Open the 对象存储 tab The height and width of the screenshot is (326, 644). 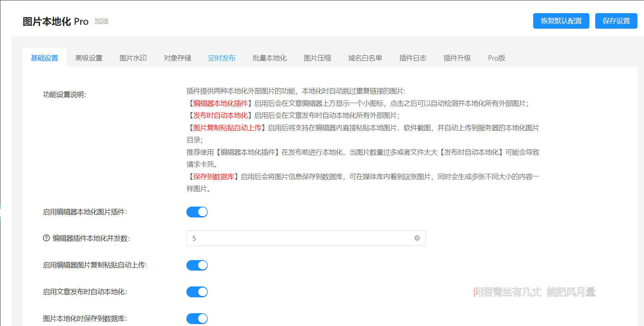[177, 58]
